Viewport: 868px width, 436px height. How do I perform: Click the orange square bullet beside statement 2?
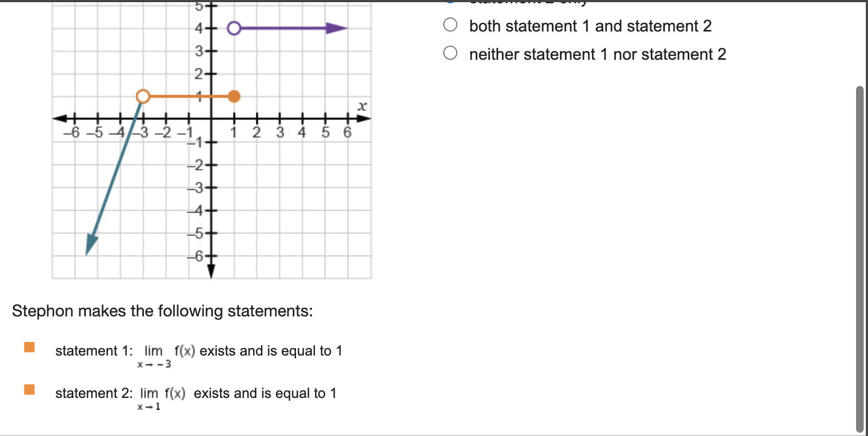(x=30, y=389)
